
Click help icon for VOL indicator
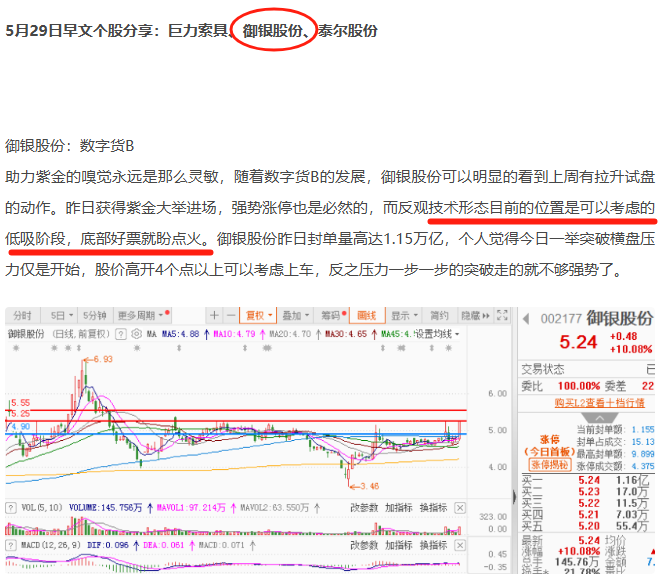11,508
